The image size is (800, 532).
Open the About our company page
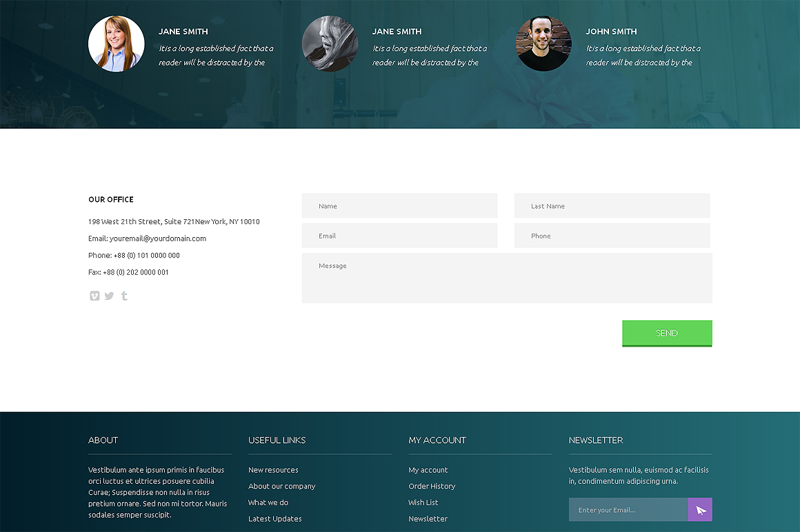coord(282,486)
